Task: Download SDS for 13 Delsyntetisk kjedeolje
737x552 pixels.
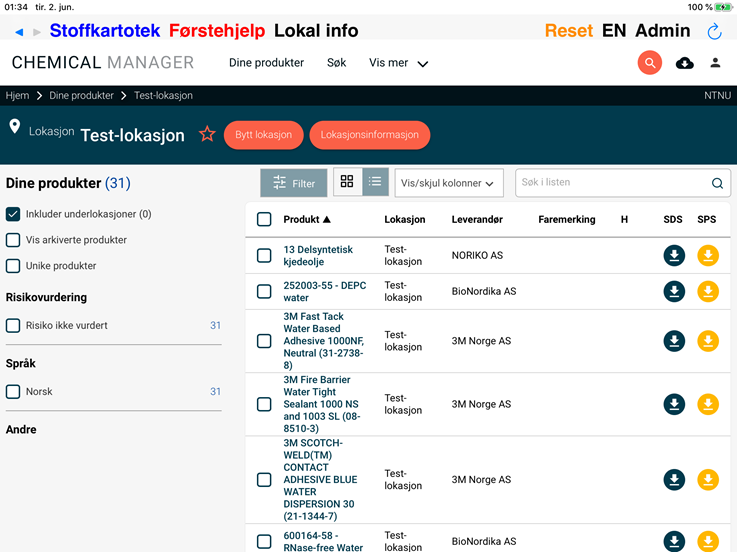Action: pos(674,255)
